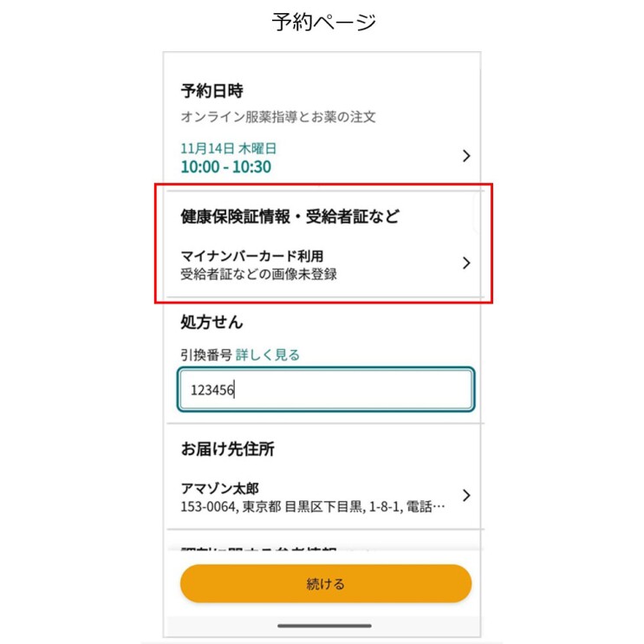
Task: Click the 処方せん section heading
Action: (211, 322)
